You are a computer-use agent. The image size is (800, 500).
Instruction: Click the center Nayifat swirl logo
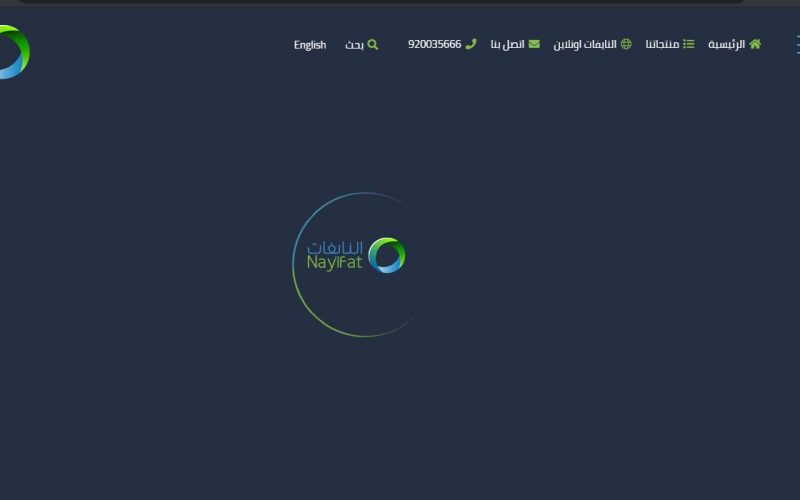coord(387,255)
